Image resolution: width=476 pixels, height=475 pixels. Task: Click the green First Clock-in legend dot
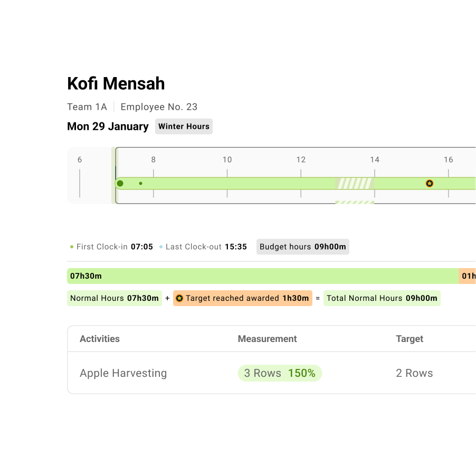point(72,247)
